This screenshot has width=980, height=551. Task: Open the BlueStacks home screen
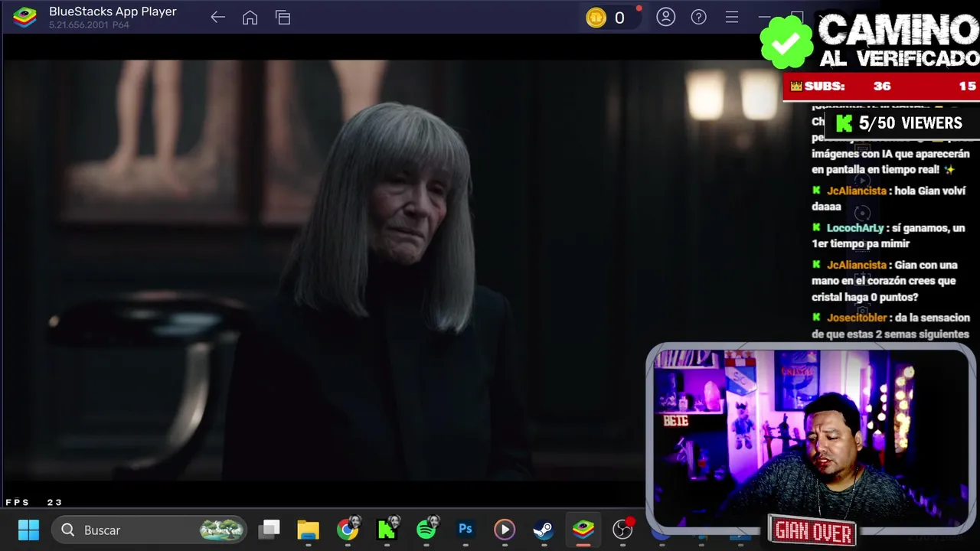[x=250, y=17]
